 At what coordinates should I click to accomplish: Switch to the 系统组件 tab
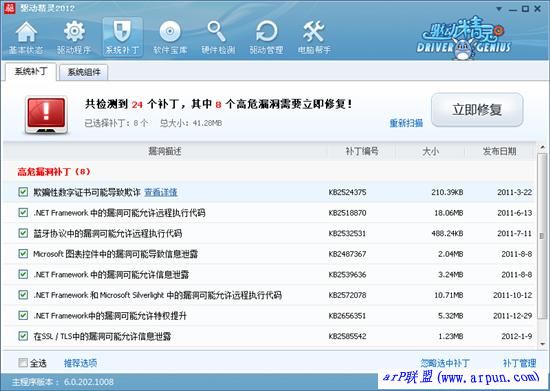(84, 72)
